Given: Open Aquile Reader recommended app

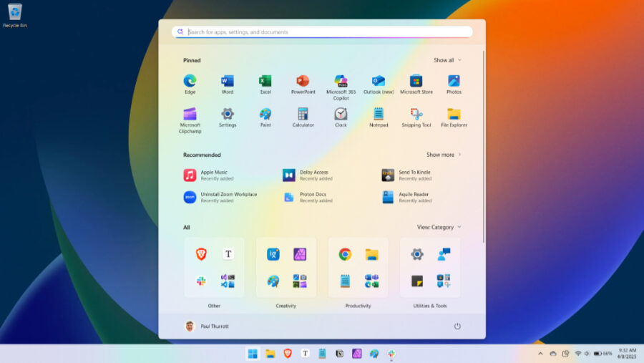Looking at the screenshot, I should tap(406, 198).
